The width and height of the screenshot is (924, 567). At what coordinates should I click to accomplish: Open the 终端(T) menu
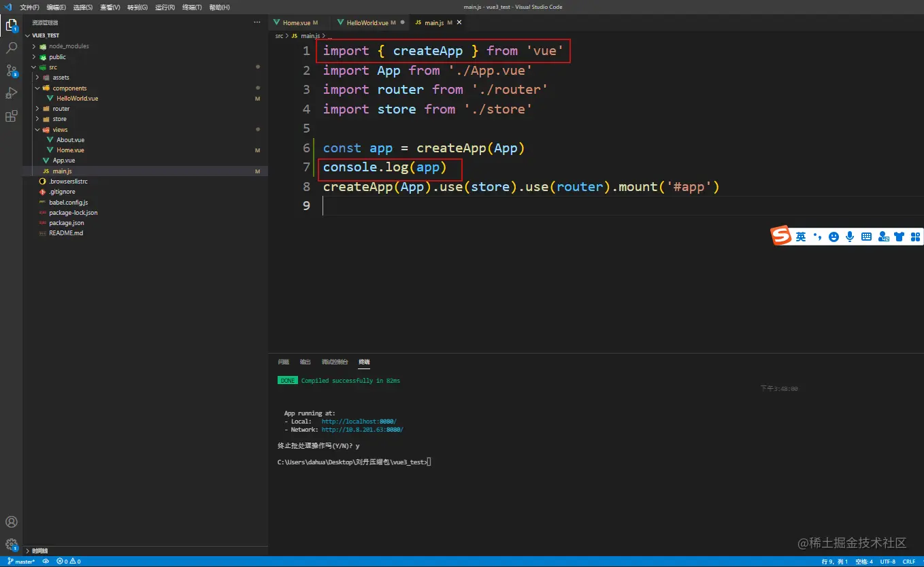point(192,7)
